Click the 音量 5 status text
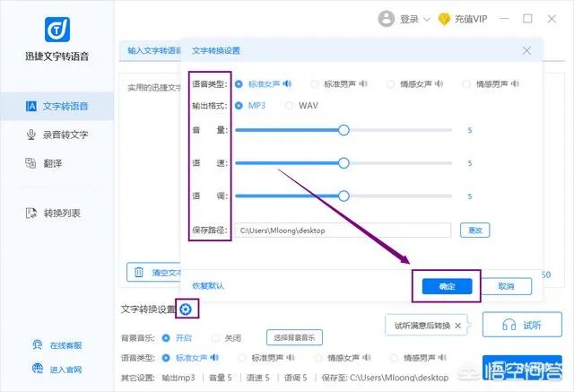Screen dimensions: 574x392 pos(221,378)
